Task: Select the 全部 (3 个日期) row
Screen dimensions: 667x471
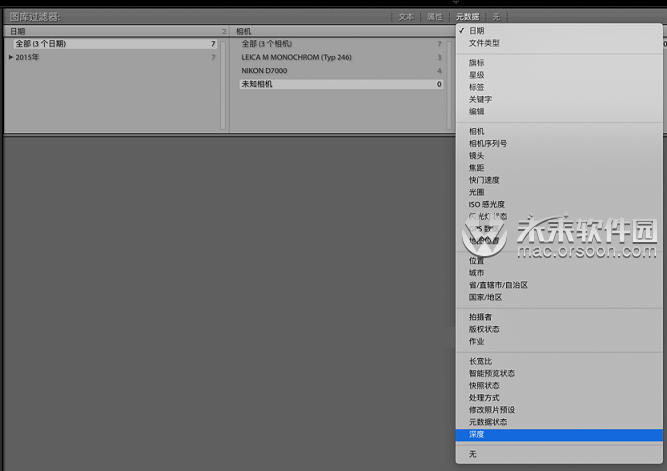Action: (116, 43)
